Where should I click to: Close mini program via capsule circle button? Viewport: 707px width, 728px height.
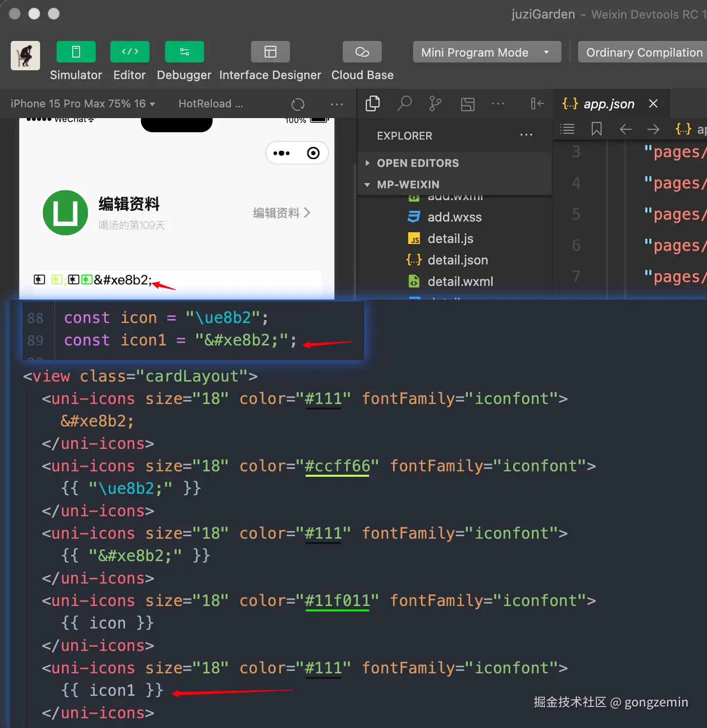313,153
